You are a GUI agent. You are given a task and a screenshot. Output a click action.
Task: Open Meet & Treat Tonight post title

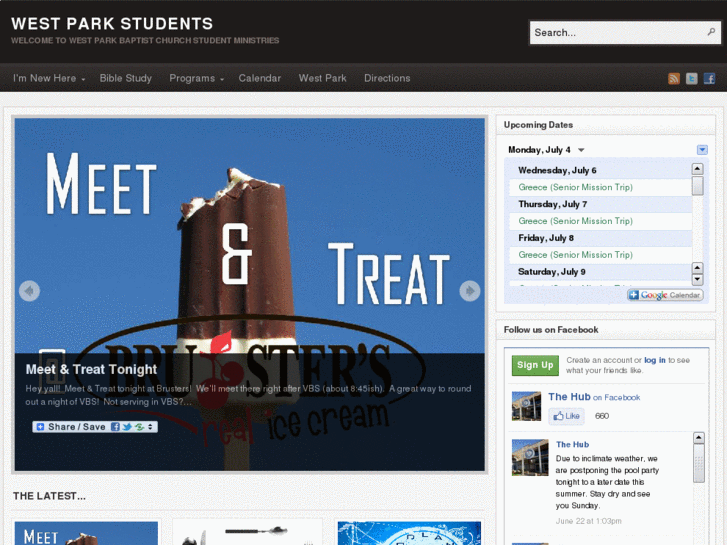[x=91, y=369]
